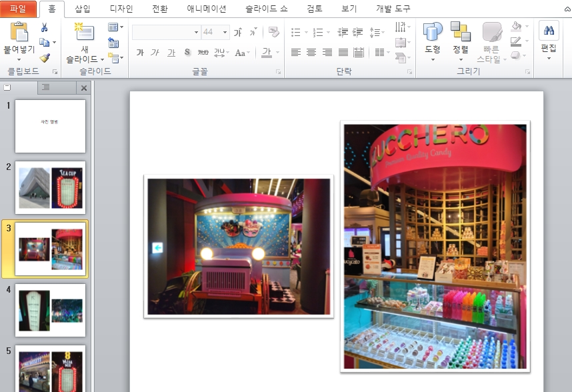The image size is (572, 392).
Task: Increase list indent level
Action: [x=358, y=33]
